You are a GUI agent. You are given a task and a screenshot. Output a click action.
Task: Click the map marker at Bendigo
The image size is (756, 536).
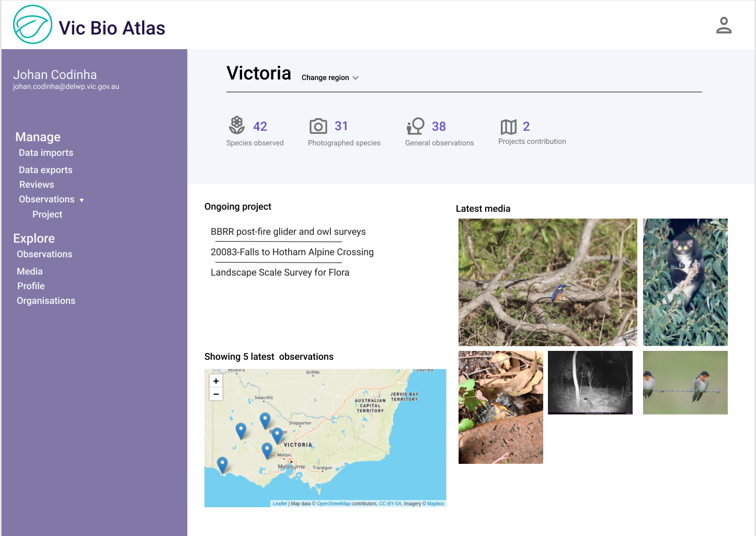tap(278, 436)
